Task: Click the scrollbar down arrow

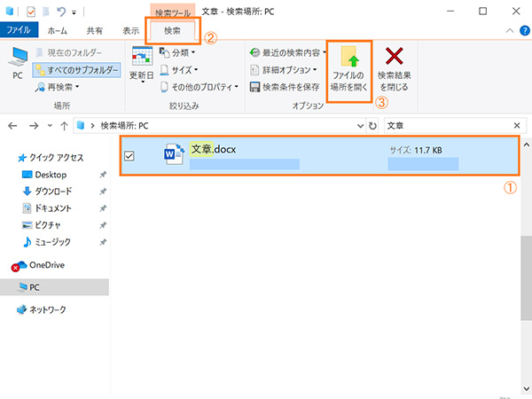Action: pyautogui.click(x=526, y=389)
